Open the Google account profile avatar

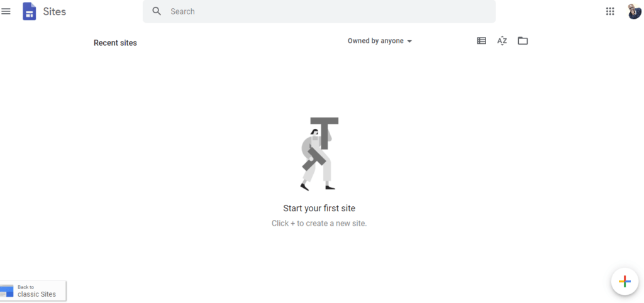[634, 11]
